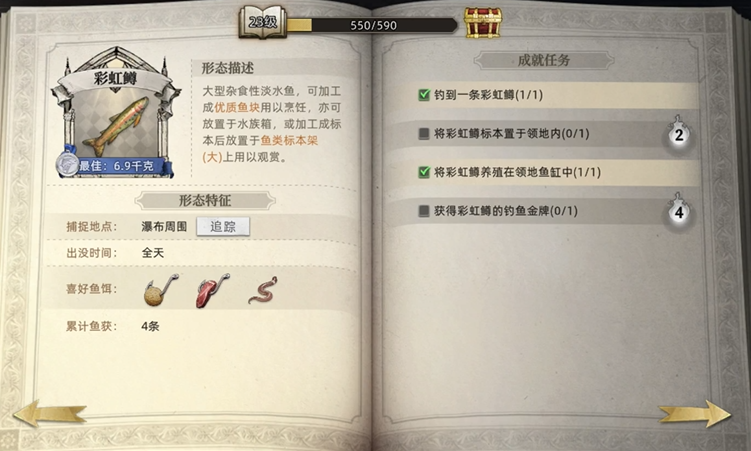The image size is (751, 451).
Task: Select the dough ball bait hook icon
Action: click(161, 290)
